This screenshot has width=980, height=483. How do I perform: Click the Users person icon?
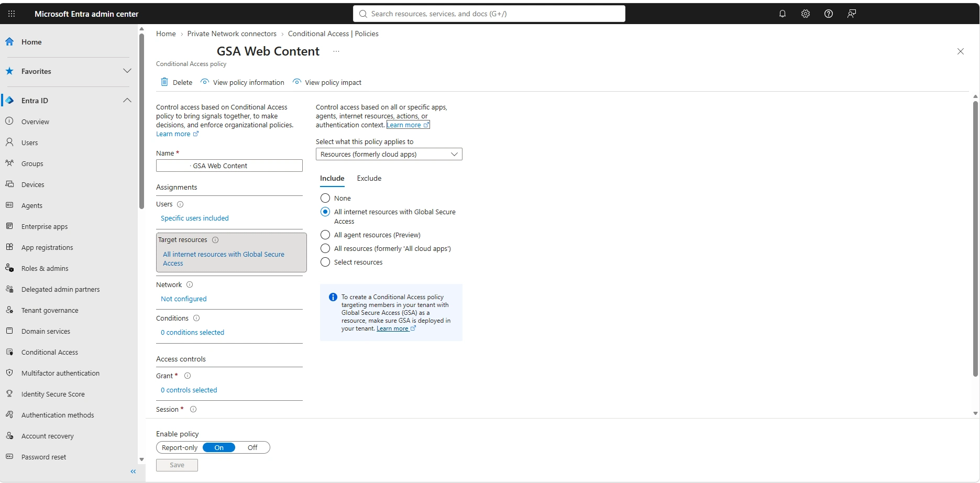pyautogui.click(x=9, y=142)
